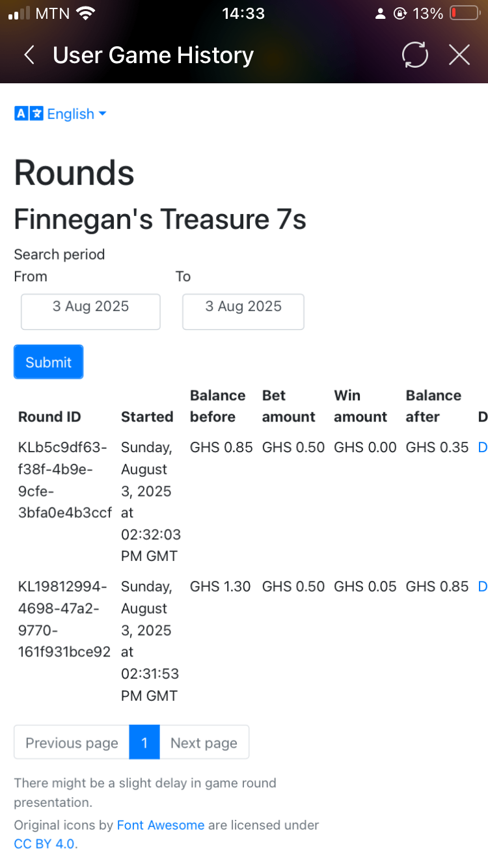
Task: Refresh the User Game History page
Action: (415, 55)
